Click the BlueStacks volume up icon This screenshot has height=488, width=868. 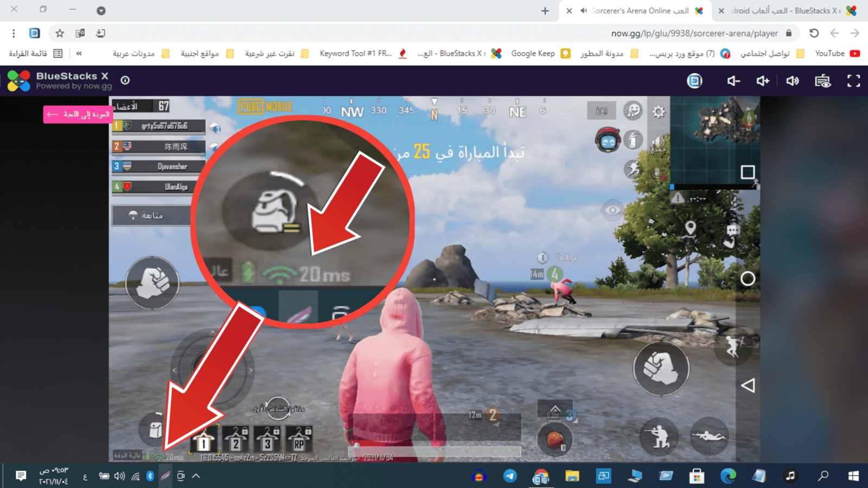pos(763,81)
